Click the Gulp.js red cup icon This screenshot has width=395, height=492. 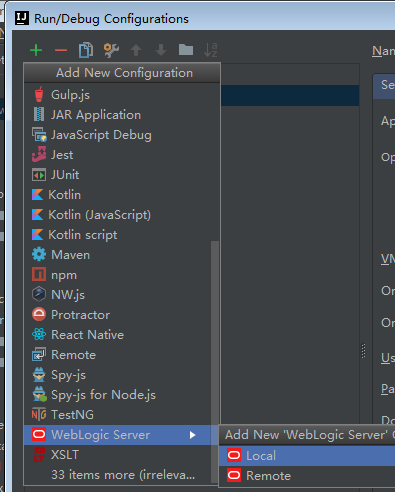coord(39,94)
